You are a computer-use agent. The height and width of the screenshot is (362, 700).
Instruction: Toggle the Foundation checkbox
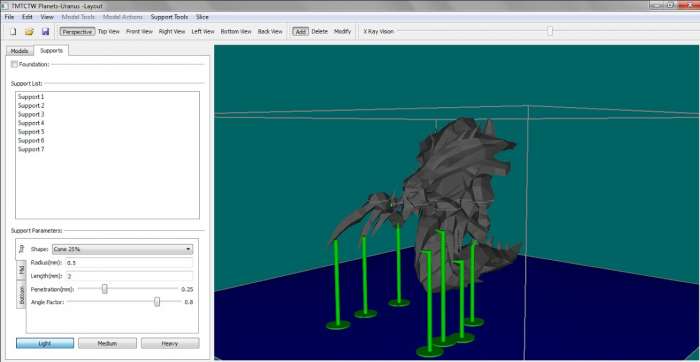tap(14, 64)
